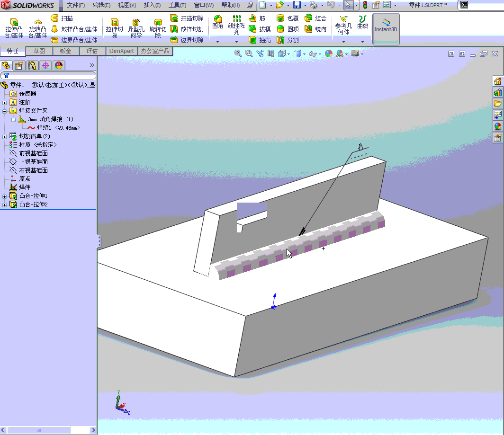The height and width of the screenshot is (435, 504).
Task: Click the 拉伸凸台/基体 extrude boss tool
Action: point(14,28)
